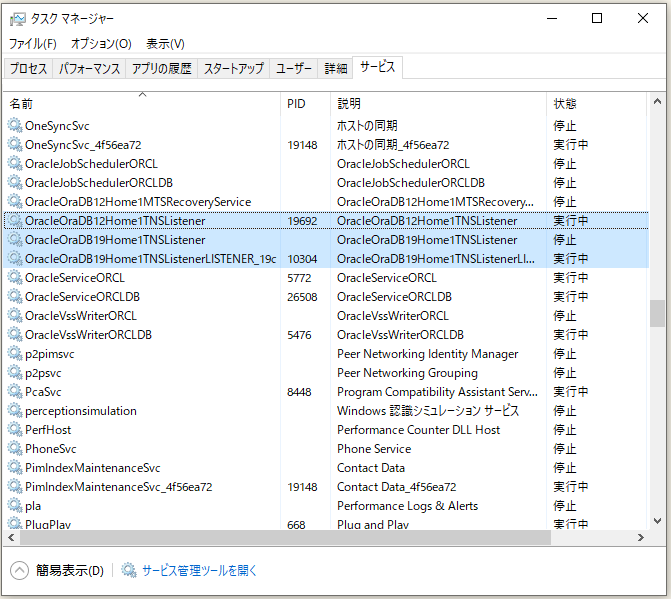The image size is (671, 599).
Task: Click the gear icon of OracleOraDB12Home1TNSListener
Action: point(15,221)
